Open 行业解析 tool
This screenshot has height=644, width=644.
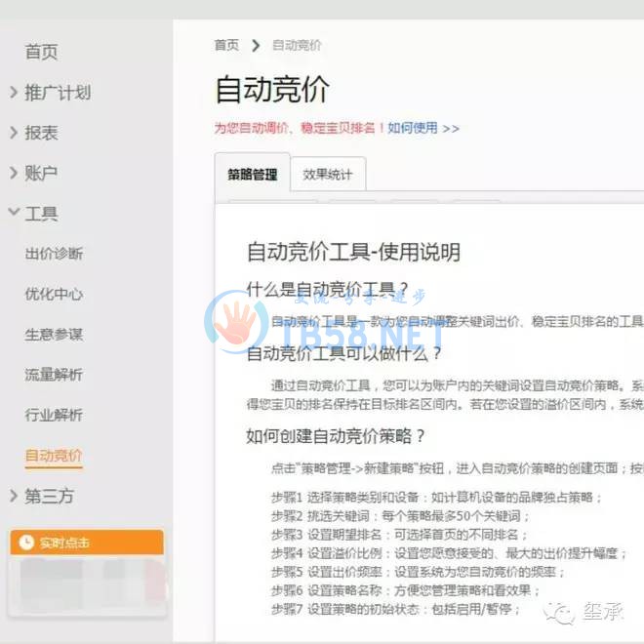pyautogui.click(x=54, y=415)
